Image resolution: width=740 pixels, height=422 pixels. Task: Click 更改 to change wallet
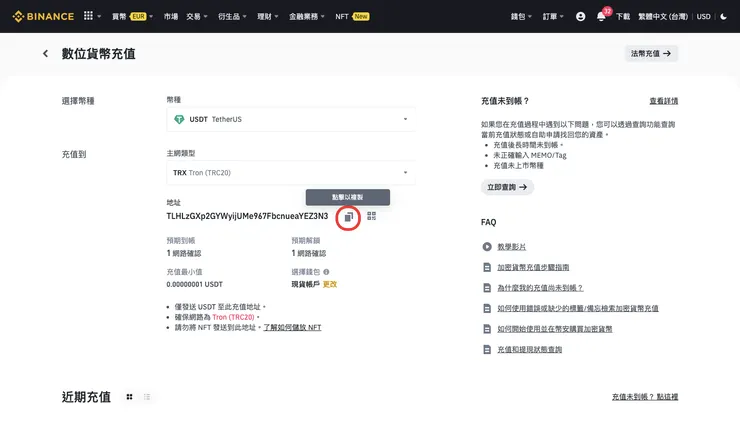pos(330,284)
